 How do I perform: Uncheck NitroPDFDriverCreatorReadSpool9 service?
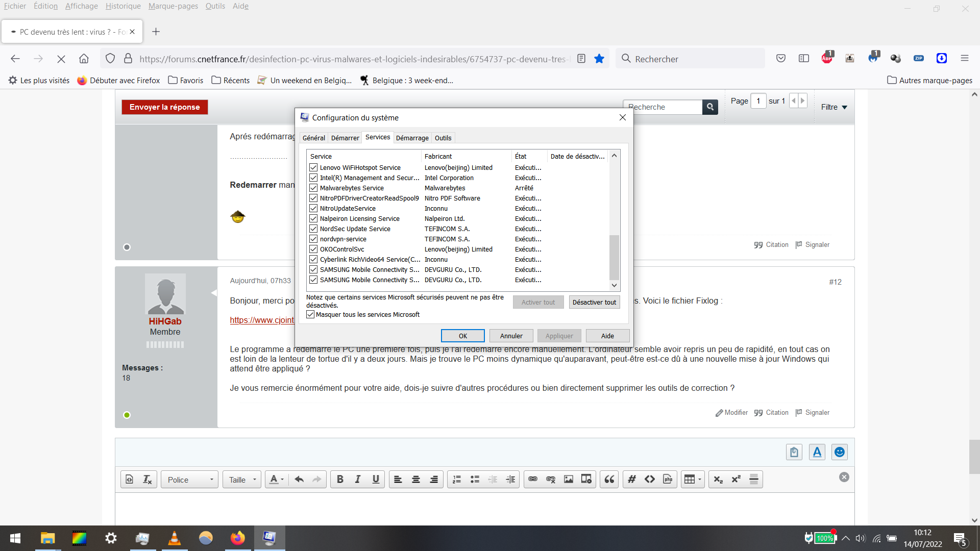[x=313, y=198]
